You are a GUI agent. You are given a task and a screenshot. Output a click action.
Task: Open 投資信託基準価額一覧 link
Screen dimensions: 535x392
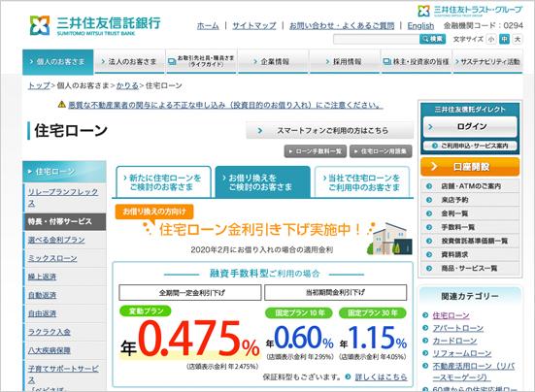470,241
